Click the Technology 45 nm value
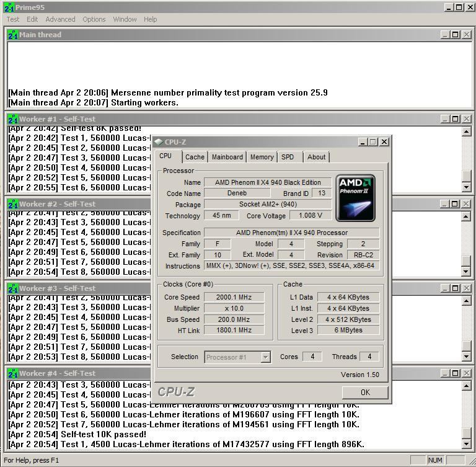 click(x=221, y=215)
